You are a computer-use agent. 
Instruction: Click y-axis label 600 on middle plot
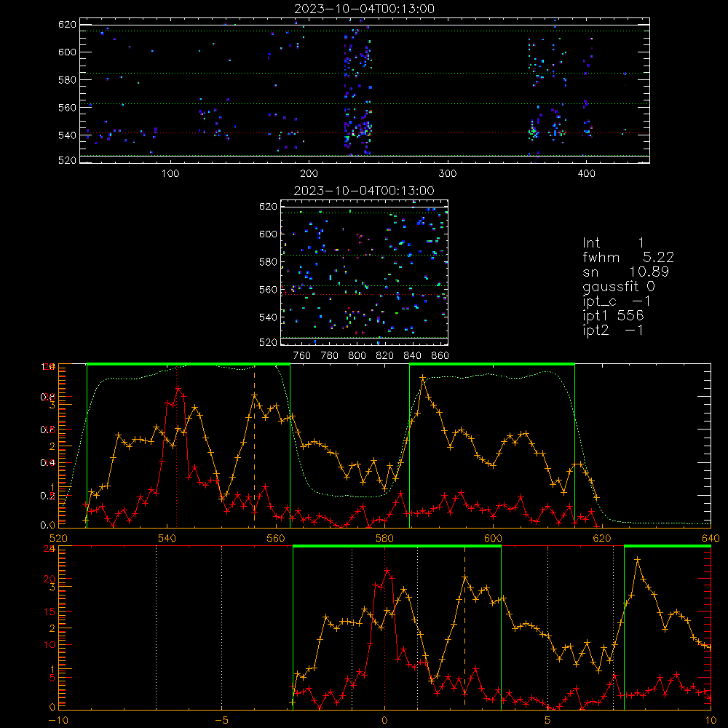(268, 234)
